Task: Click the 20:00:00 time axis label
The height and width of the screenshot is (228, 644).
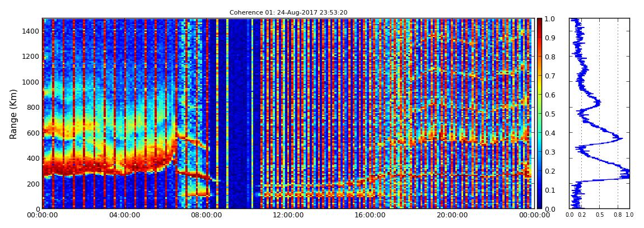Action: 451,215
